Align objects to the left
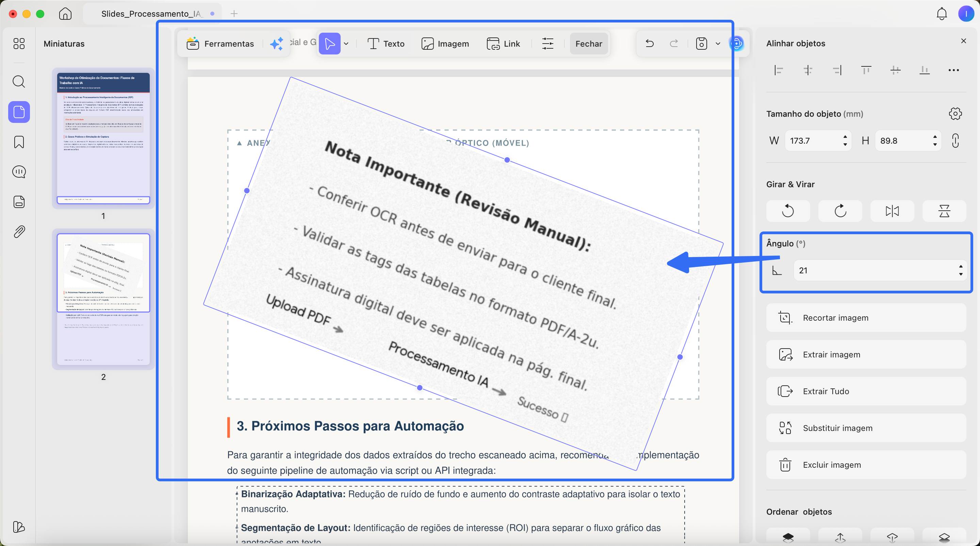The image size is (980, 546). coord(778,70)
